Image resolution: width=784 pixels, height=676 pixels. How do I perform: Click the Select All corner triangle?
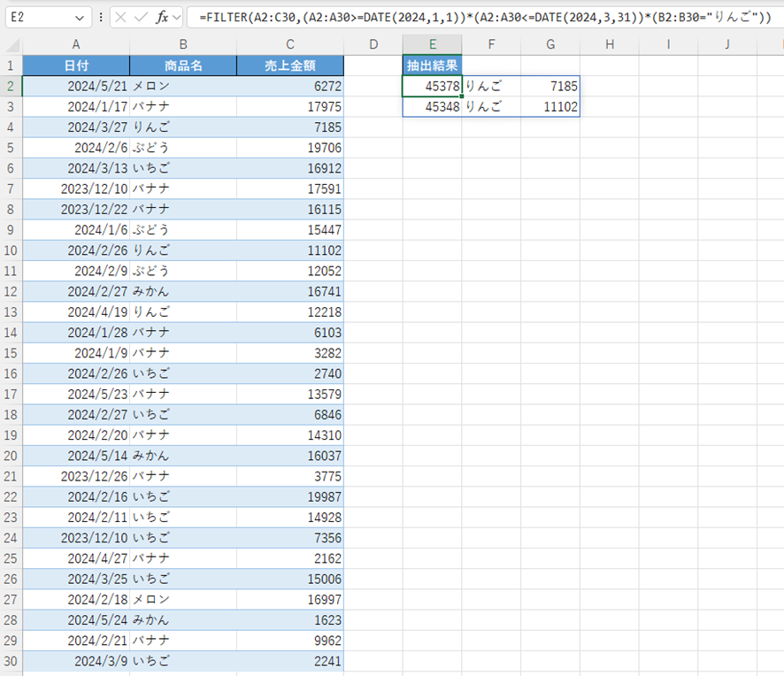click(x=11, y=44)
